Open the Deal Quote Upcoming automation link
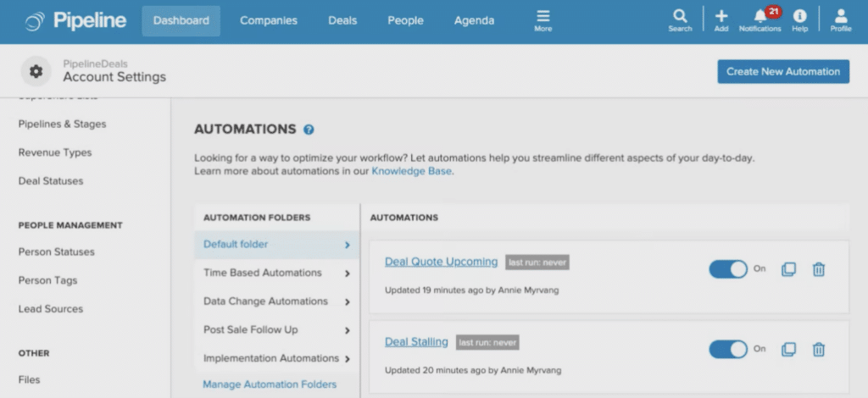 441,262
